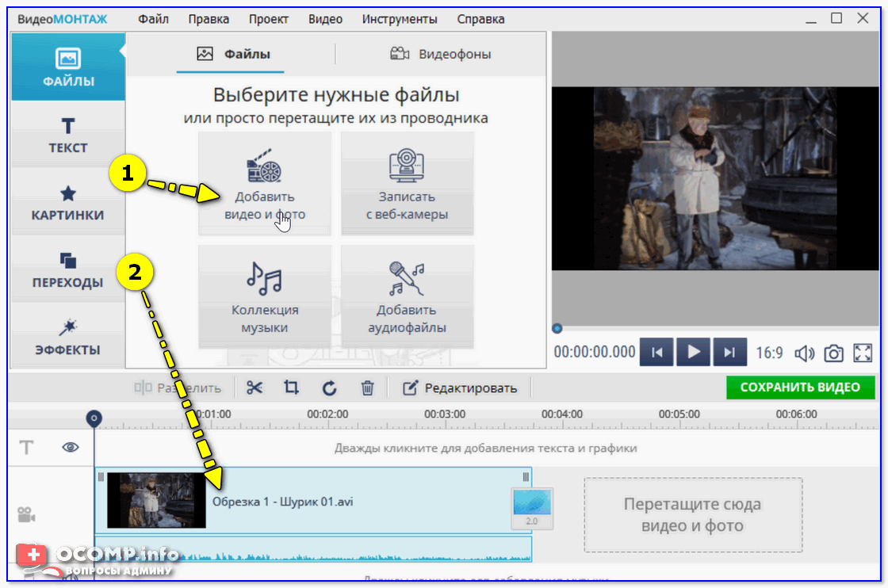The image size is (888, 588).
Task: Close the ВидеоМОНТАЖ window
Action: tap(863, 19)
